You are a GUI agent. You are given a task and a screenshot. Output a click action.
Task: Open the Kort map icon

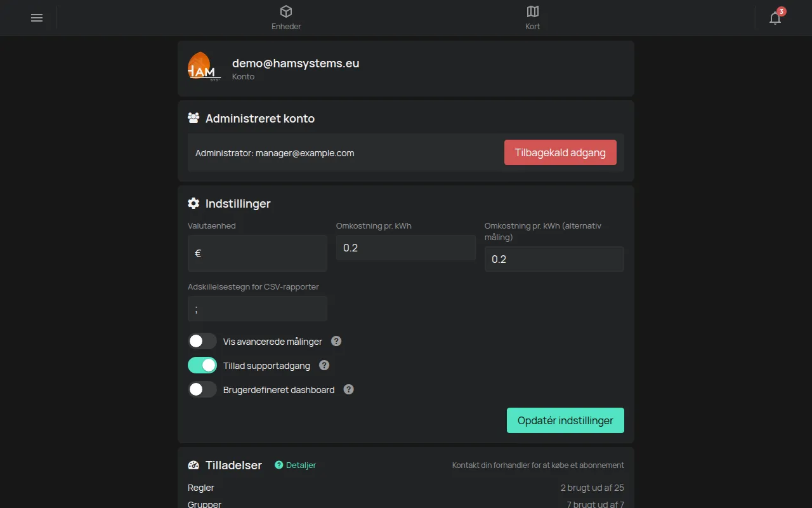(x=533, y=11)
